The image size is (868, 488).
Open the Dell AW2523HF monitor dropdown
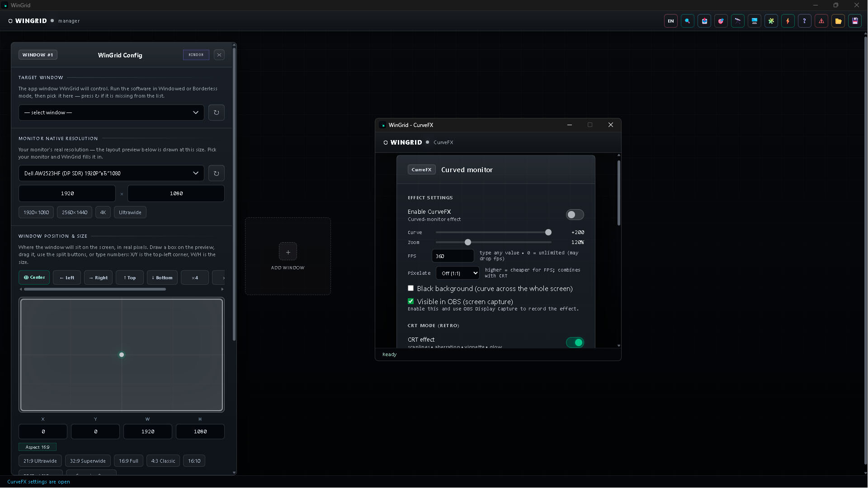[x=111, y=173]
